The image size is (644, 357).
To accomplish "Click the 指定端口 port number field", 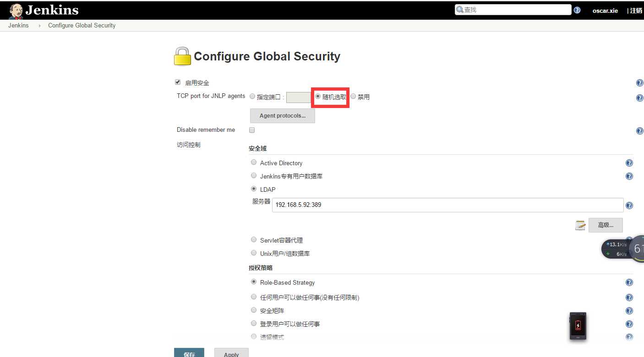I will point(299,97).
